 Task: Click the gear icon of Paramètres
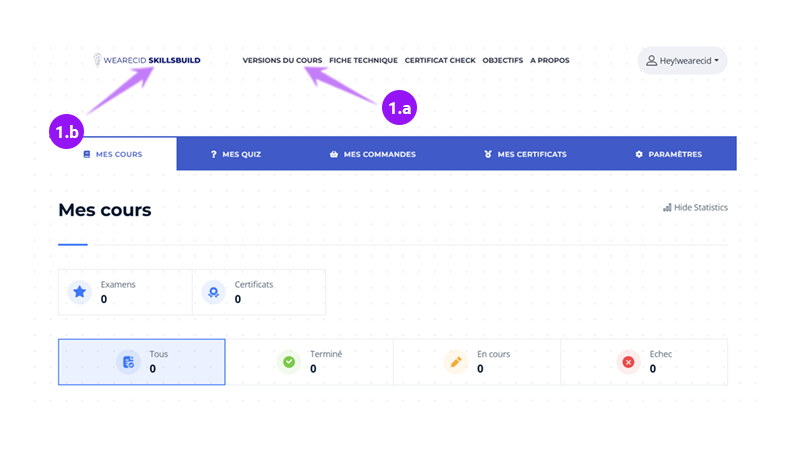click(x=639, y=154)
